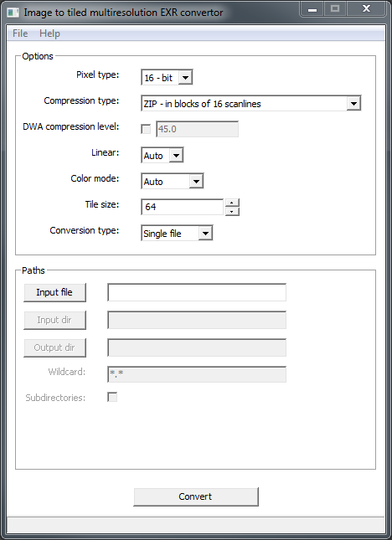This screenshot has height=540, width=392.
Task: Decrease tile size with down arrow
Action: (232, 212)
